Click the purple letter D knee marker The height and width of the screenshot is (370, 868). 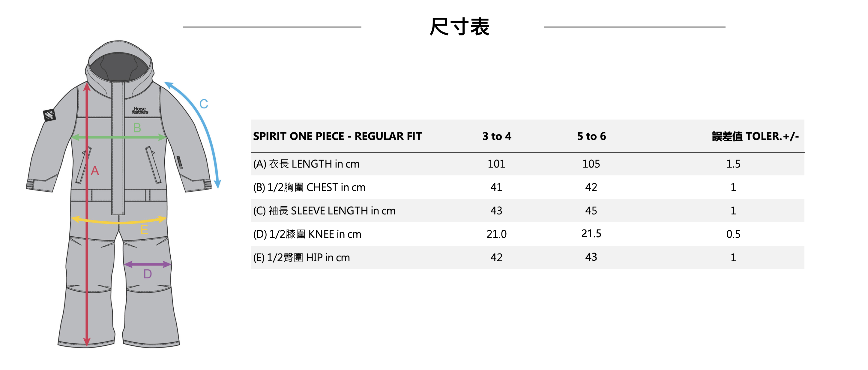(x=147, y=274)
